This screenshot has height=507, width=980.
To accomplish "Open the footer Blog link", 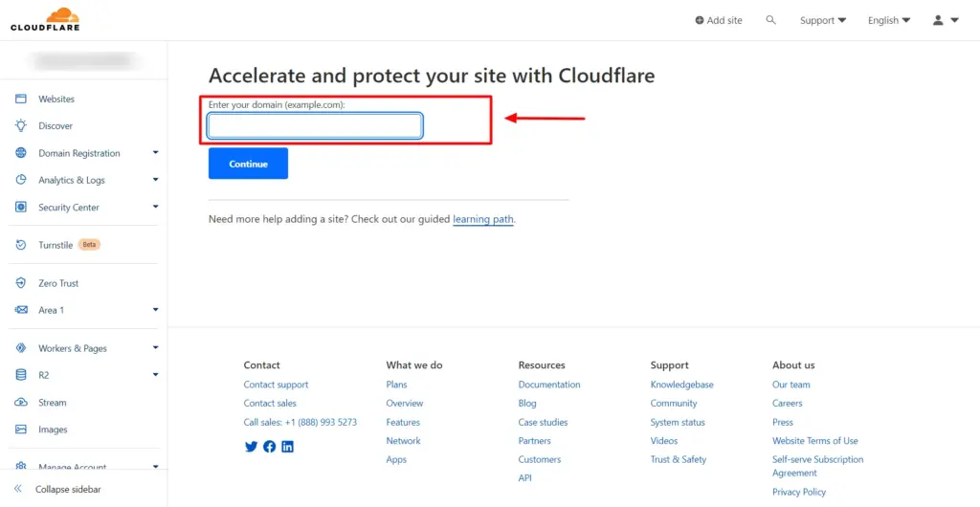I will [527, 404].
